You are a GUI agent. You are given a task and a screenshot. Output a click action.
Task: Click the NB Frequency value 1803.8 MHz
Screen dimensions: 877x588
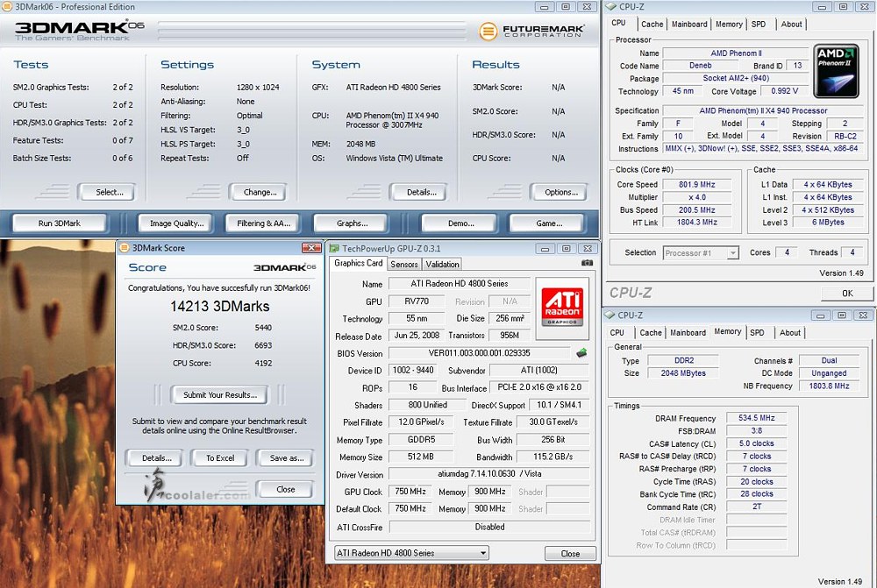829,386
